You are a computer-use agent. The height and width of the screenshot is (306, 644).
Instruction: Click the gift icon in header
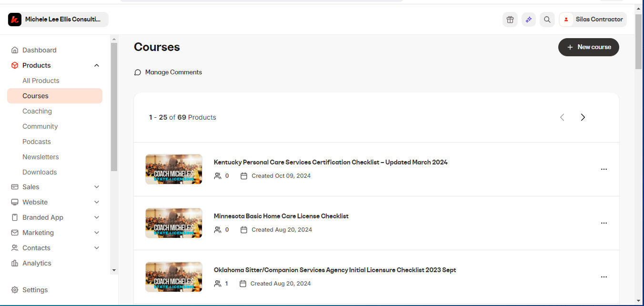coord(510,20)
